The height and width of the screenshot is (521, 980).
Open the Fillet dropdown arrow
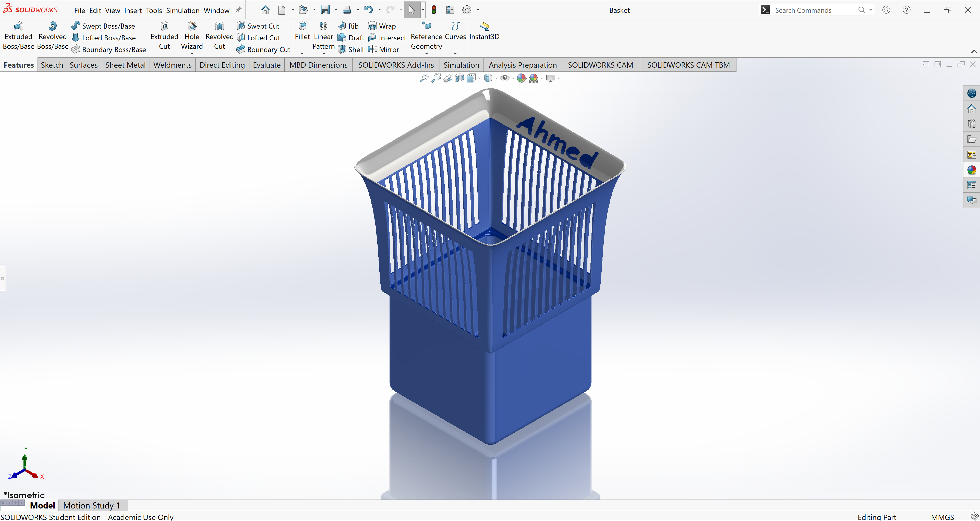point(302,54)
